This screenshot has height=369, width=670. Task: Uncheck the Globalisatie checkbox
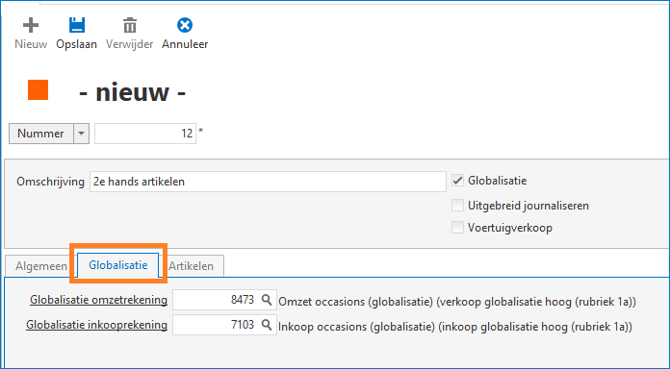click(458, 181)
